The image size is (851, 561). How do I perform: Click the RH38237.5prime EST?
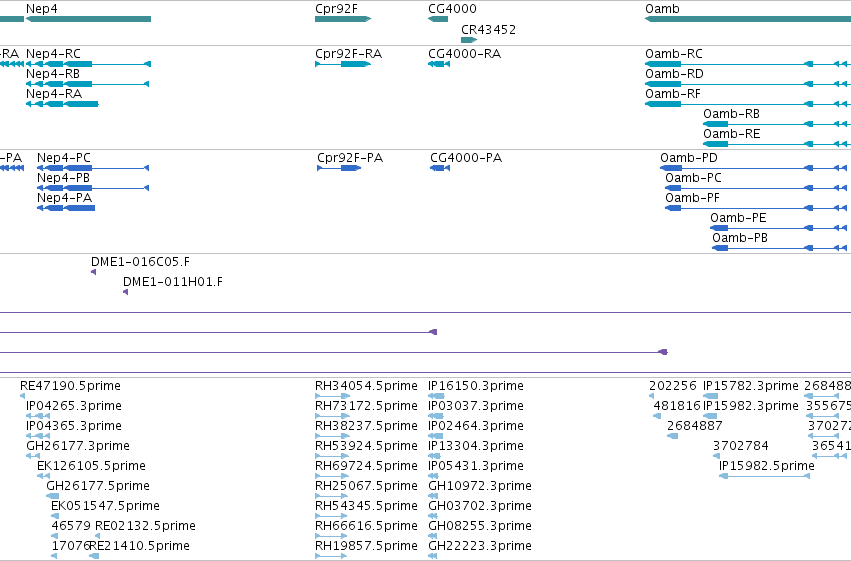pos(333,436)
